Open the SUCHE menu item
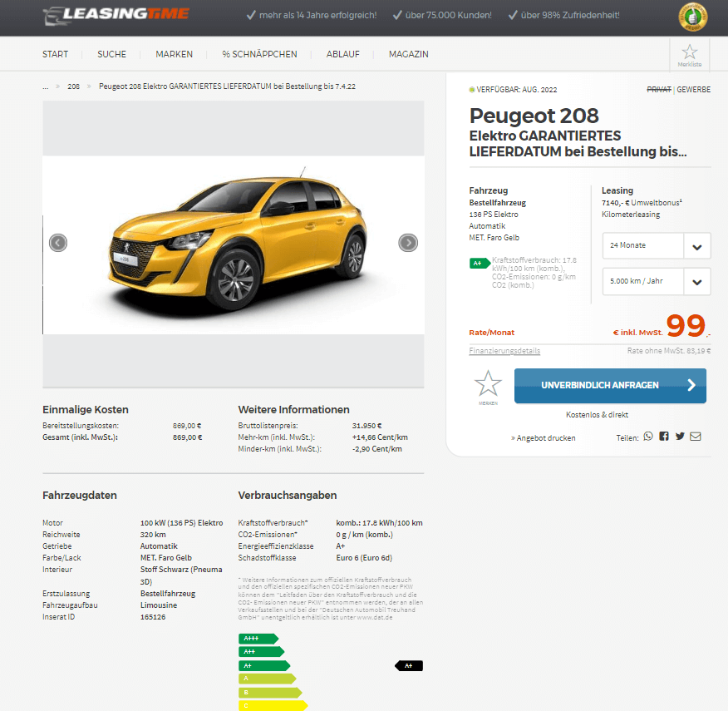The height and width of the screenshot is (711, 728). coord(112,54)
